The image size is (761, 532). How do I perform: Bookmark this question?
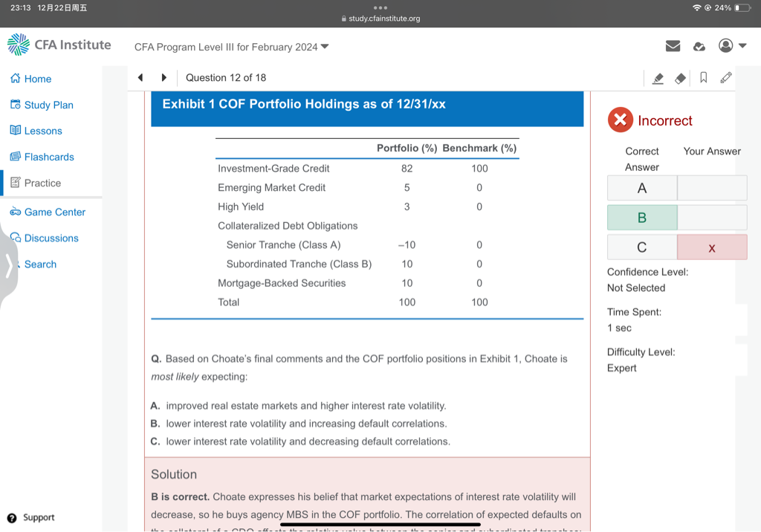click(703, 78)
